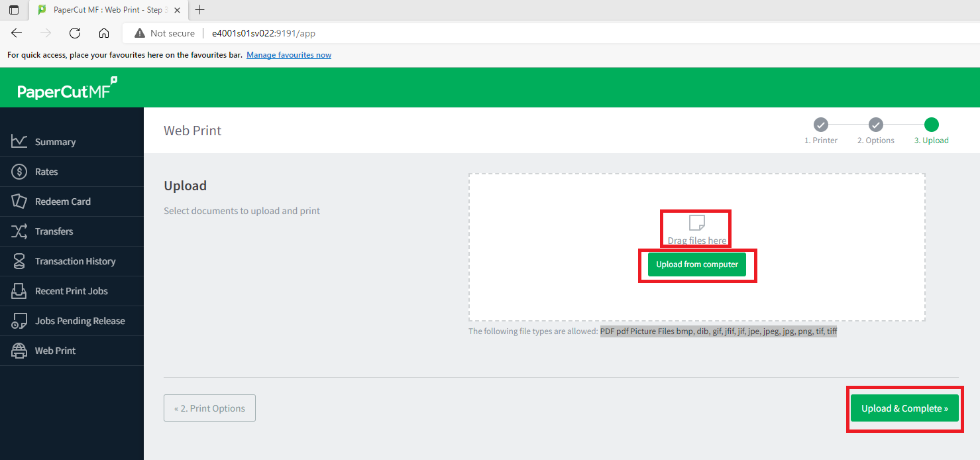Click the Transaction History hourglass icon

point(19,260)
